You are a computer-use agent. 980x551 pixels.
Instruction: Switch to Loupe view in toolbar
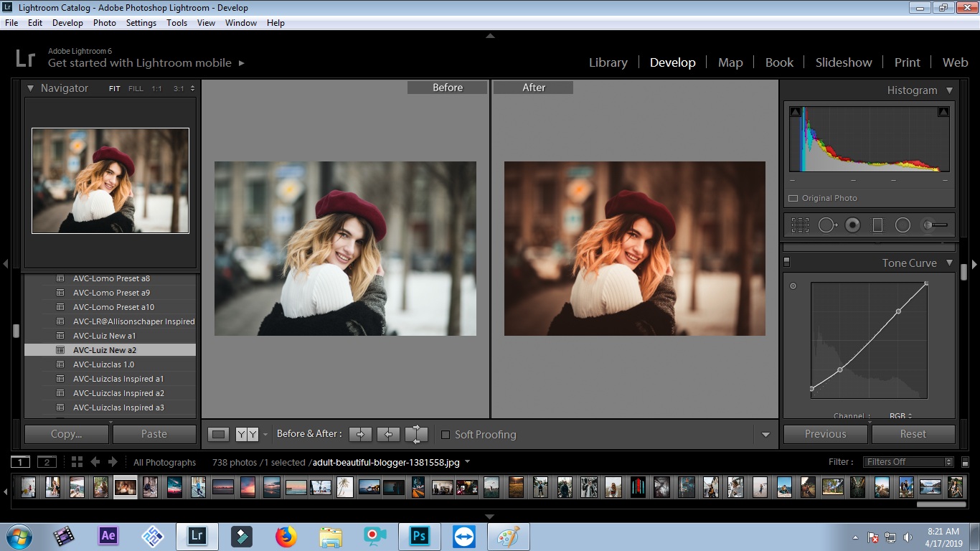tap(219, 434)
